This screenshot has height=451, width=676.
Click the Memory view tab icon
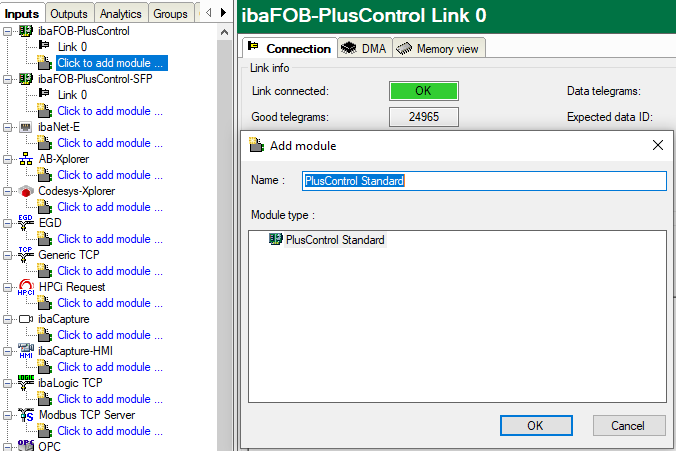(x=404, y=49)
